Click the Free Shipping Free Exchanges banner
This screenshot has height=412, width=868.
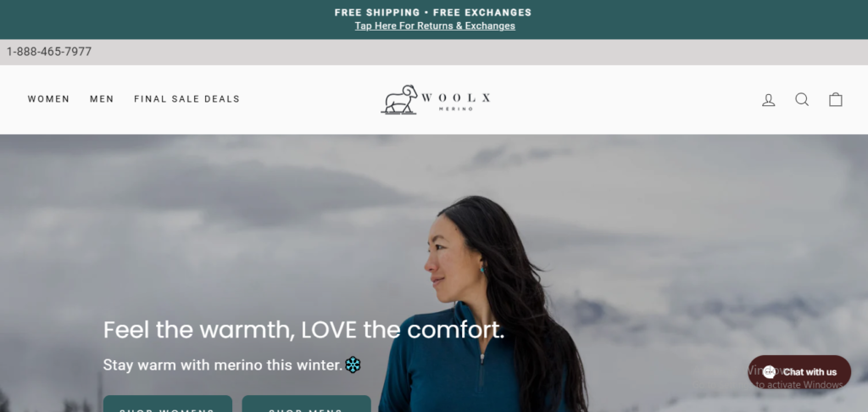point(433,13)
